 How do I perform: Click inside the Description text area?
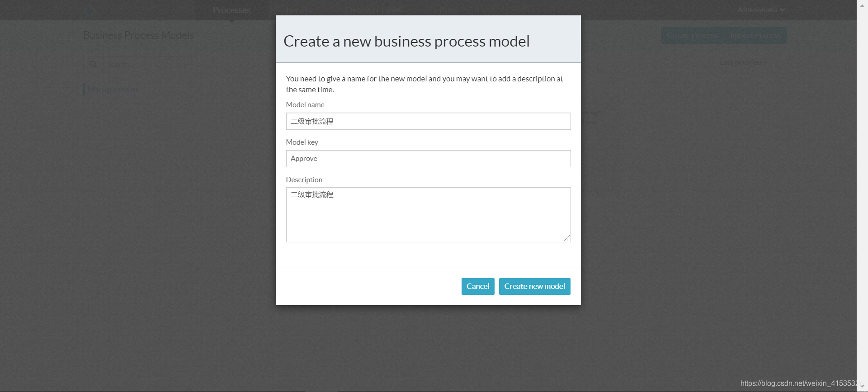[428, 215]
